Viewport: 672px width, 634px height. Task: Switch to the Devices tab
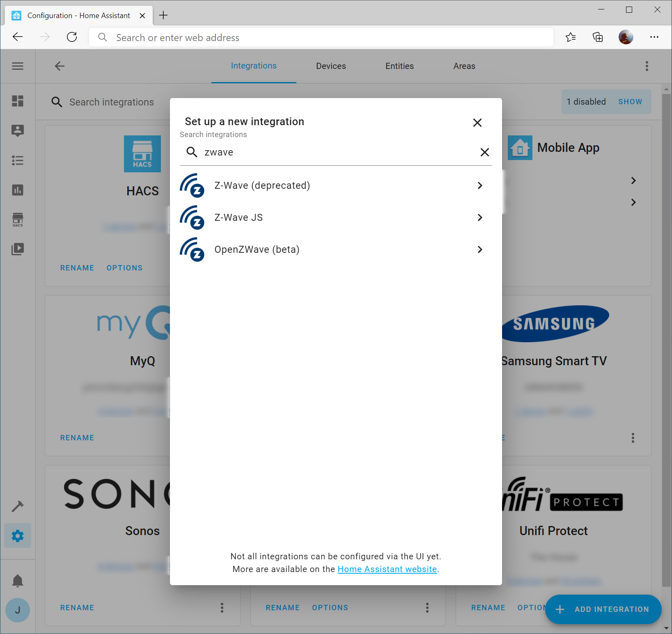click(x=331, y=66)
